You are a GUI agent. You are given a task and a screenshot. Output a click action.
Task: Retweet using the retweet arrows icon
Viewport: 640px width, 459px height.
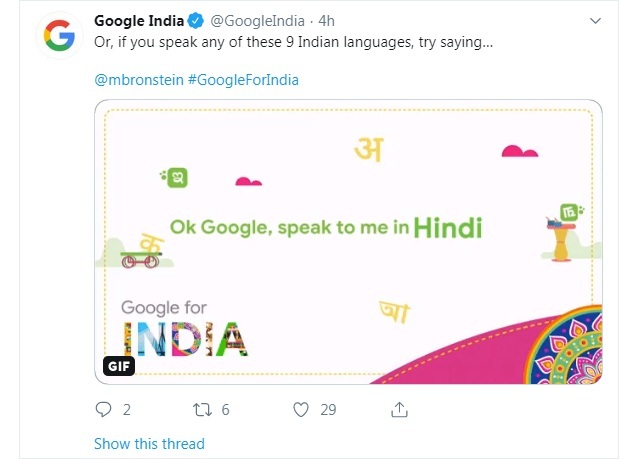tap(203, 409)
